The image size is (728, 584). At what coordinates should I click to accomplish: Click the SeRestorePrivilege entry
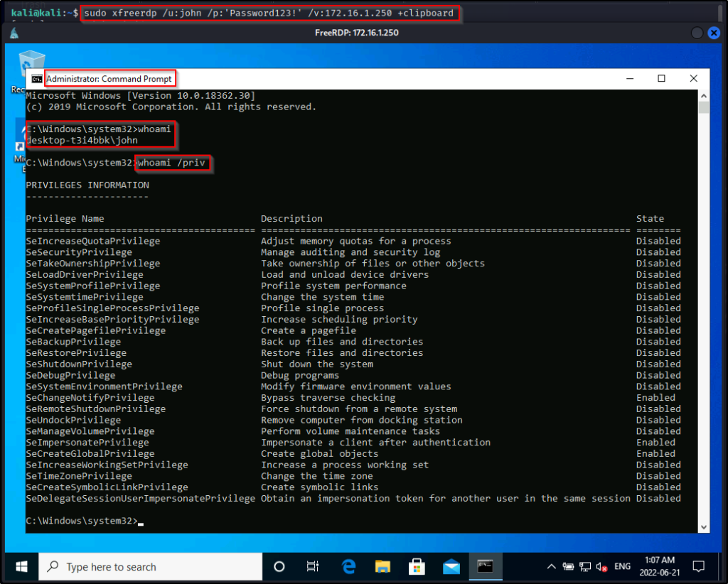pyautogui.click(x=76, y=353)
